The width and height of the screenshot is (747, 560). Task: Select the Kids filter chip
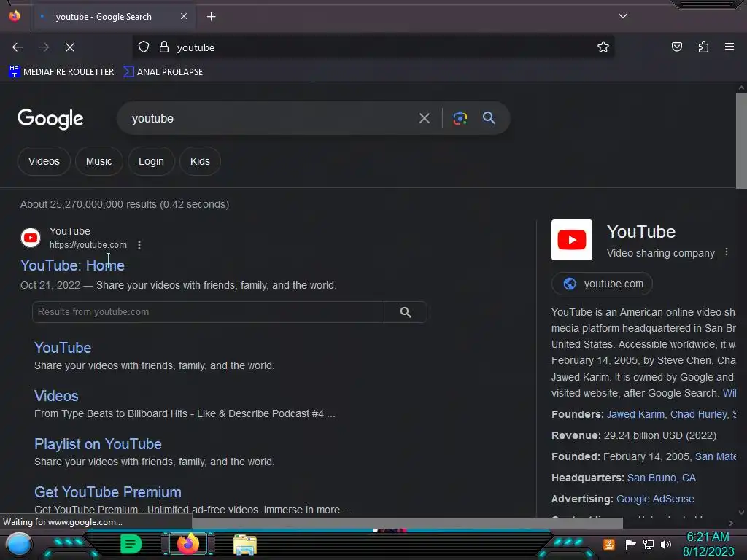pyautogui.click(x=200, y=161)
